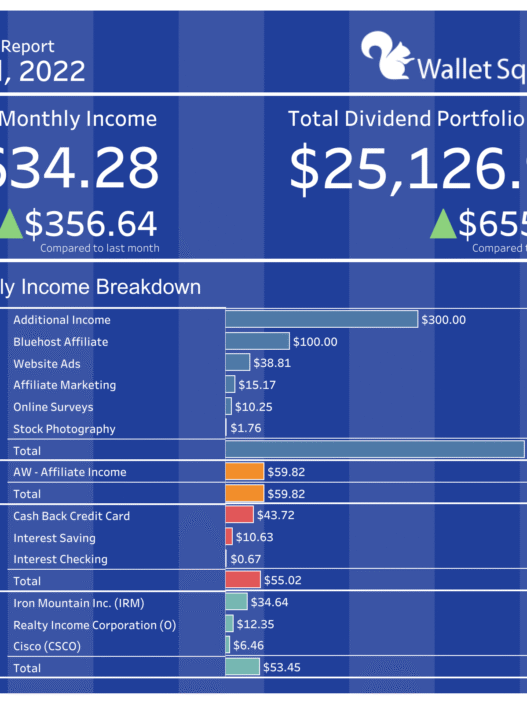Click the 'Website Ads' row label

47,364
